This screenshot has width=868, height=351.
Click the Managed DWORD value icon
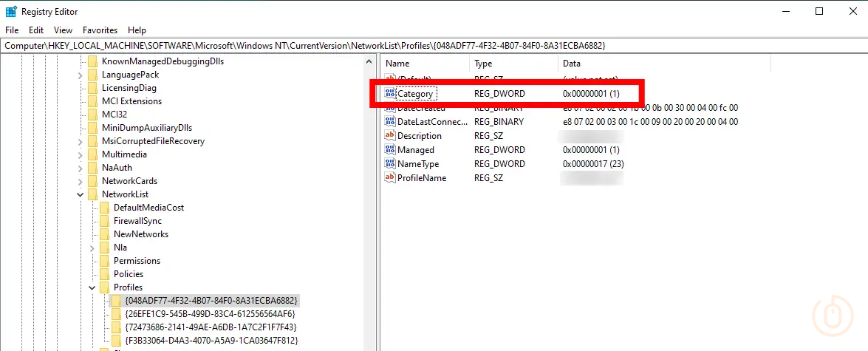(x=391, y=150)
